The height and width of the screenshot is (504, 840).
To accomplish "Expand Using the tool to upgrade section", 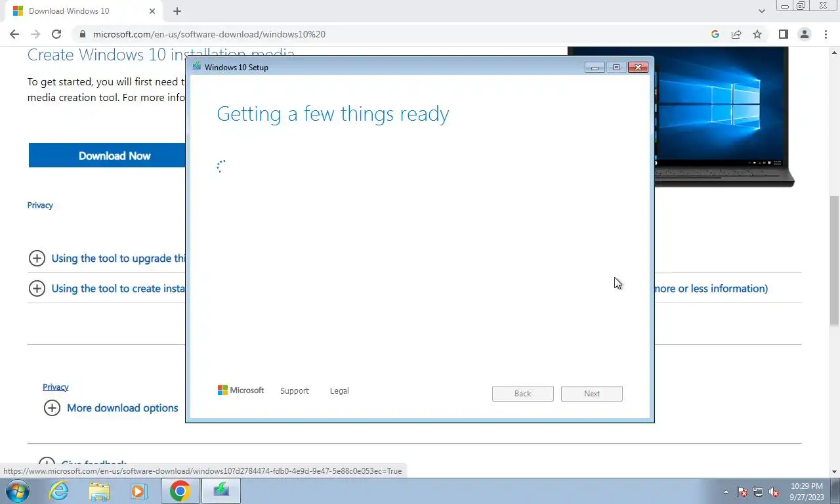I will click(x=107, y=259).
